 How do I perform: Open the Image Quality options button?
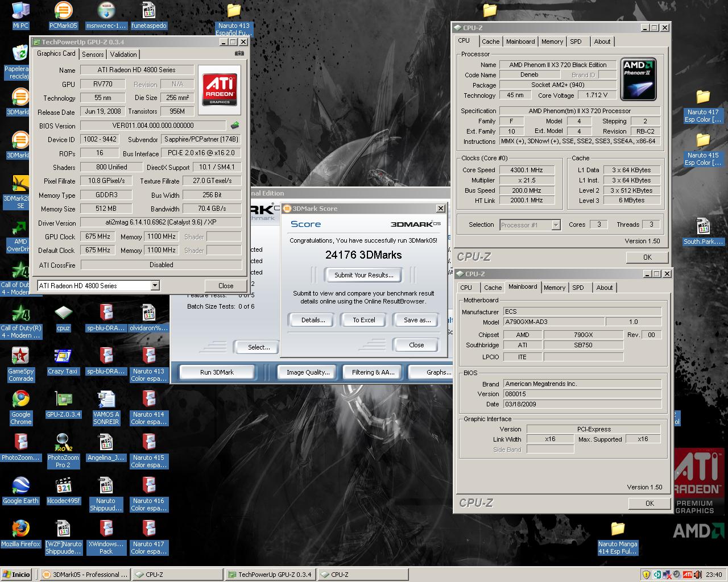pyautogui.click(x=308, y=372)
